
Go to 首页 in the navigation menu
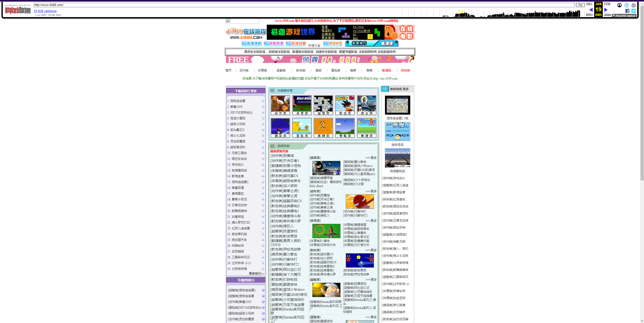coord(229,70)
